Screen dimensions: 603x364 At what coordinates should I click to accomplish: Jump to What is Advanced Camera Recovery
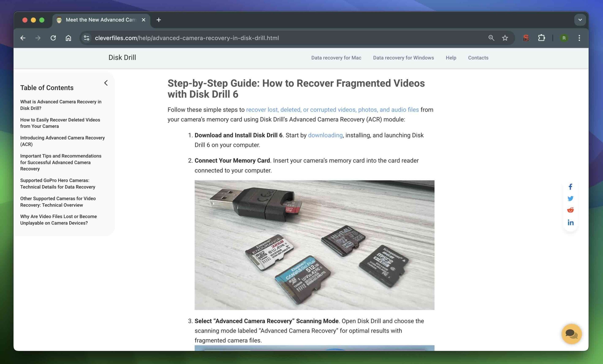[61, 105]
